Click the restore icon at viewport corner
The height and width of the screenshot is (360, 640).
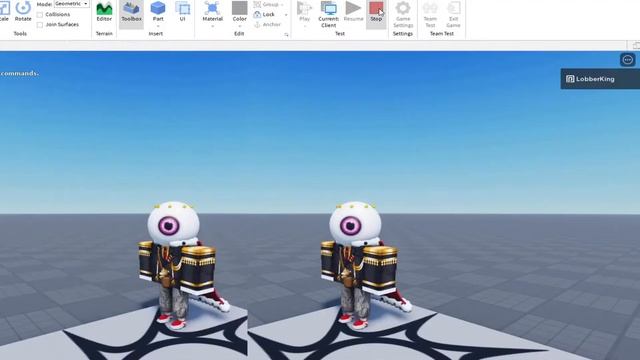[636, 45]
